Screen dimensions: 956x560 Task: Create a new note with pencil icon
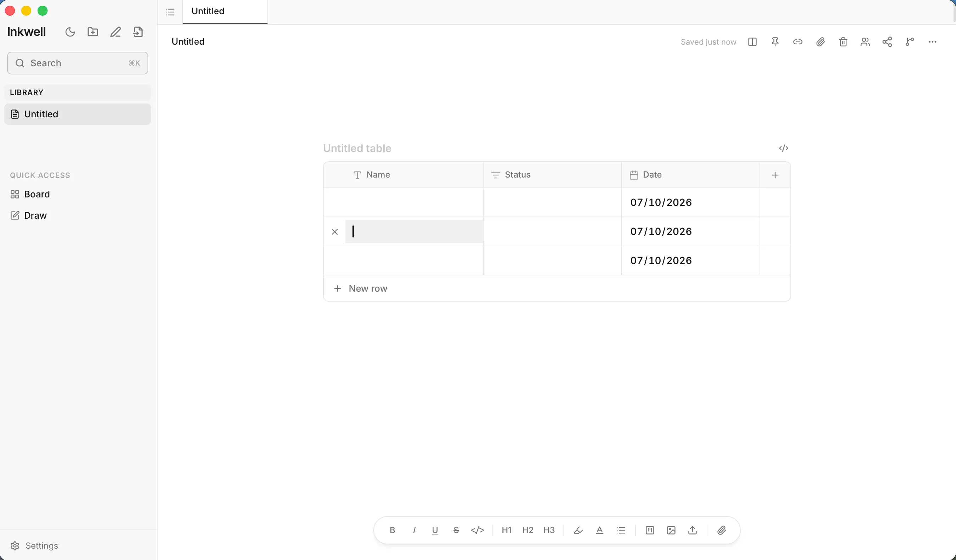(116, 32)
